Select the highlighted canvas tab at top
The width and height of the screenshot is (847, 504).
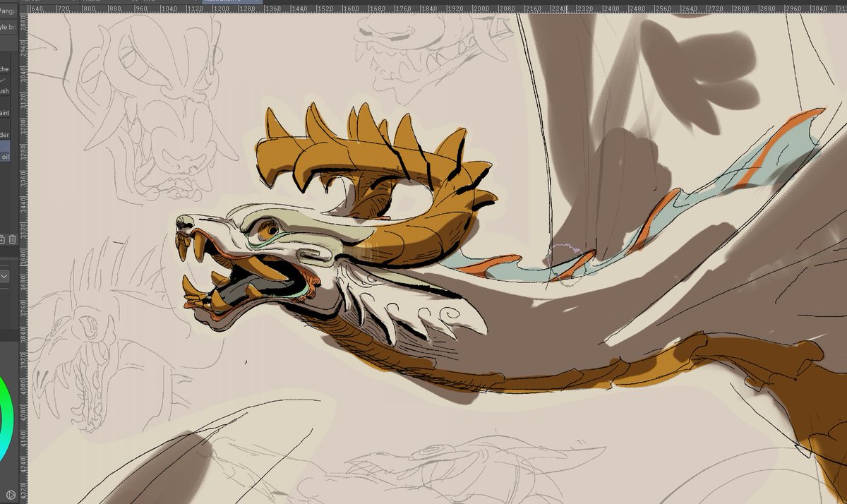click(x=232, y=2)
